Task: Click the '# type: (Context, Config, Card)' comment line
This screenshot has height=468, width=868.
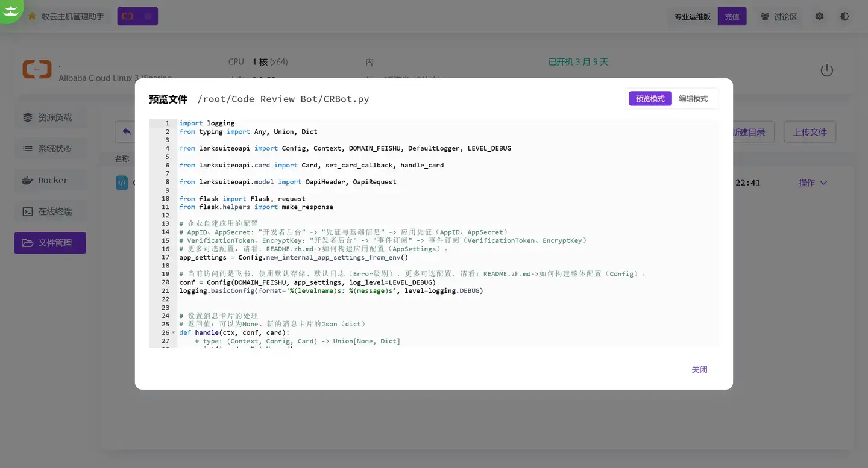Action: pyautogui.click(x=298, y=341)
